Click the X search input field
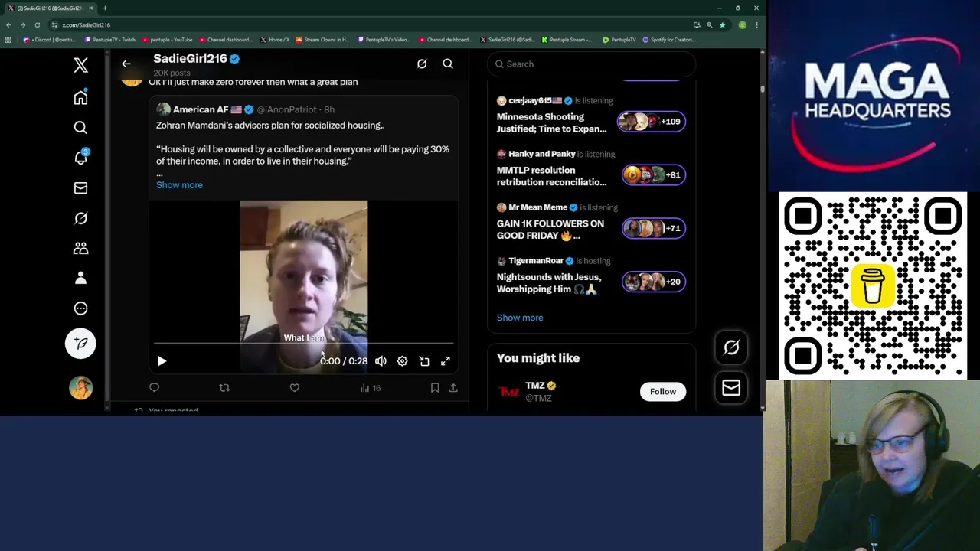The image size is (980, 551). [591, 64]
